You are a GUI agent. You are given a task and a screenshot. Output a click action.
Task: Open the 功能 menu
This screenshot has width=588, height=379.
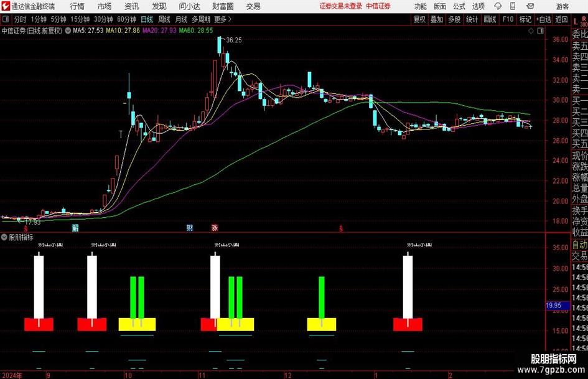point(421,6)
